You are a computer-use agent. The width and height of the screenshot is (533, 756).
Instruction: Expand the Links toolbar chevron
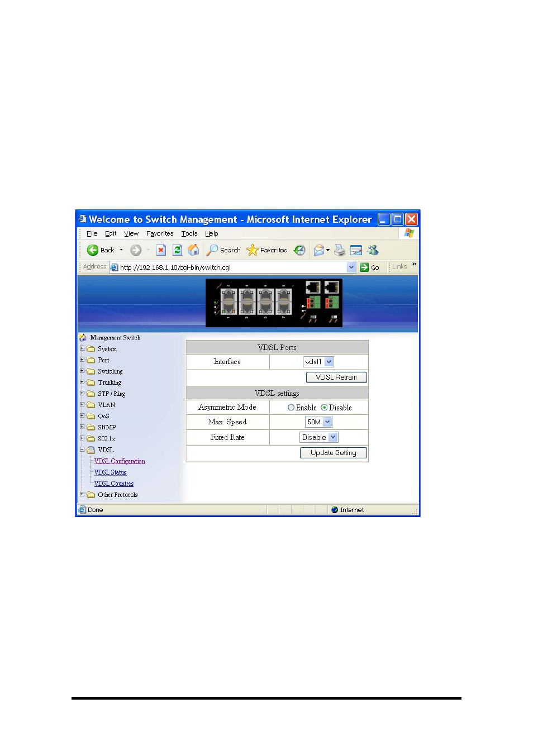(414, 264)
